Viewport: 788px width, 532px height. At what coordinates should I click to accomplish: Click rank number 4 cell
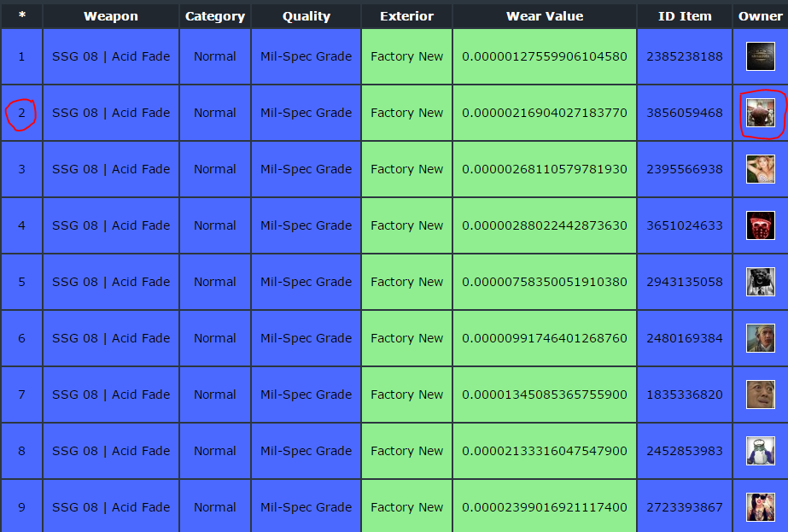point(21,225)
